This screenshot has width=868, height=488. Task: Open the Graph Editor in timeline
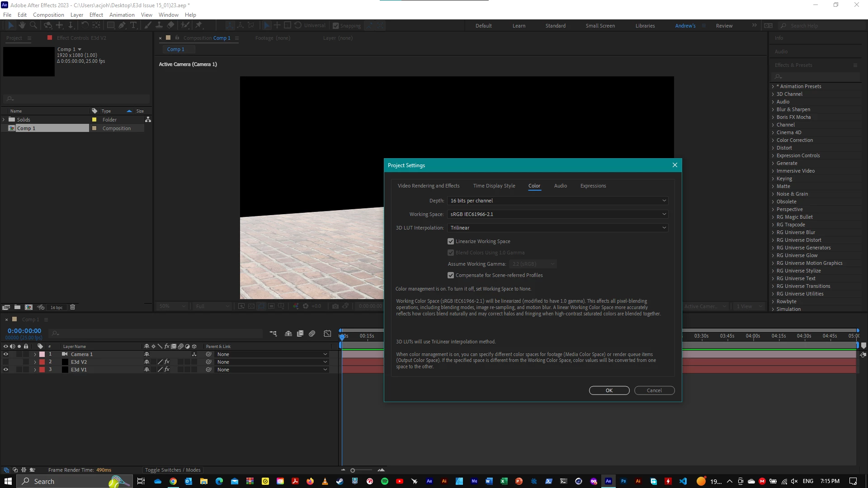[327, 334]
